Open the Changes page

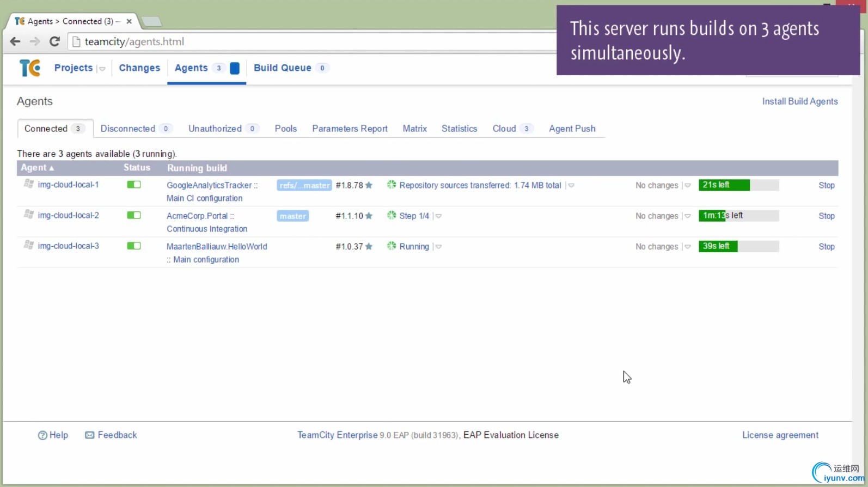click(x=139, y=68)
